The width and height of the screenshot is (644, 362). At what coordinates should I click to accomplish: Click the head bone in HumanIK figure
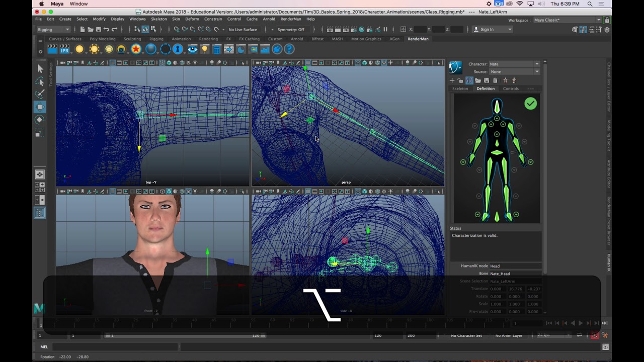[497, 107]
